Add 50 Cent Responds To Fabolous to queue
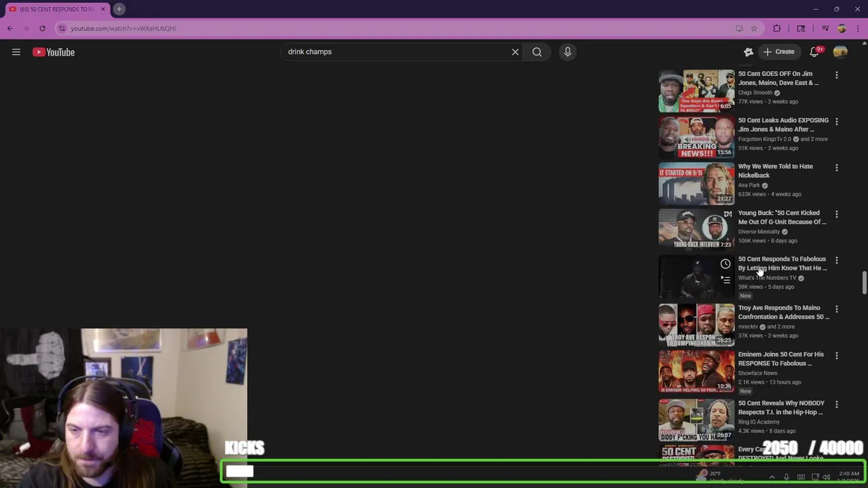 pyautogui.click(x=725, y=279)
